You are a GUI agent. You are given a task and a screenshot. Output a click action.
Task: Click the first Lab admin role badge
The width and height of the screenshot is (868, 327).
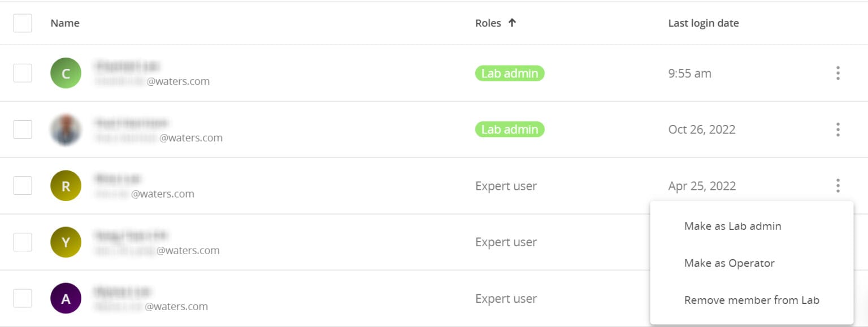click(x=509, y=73)
